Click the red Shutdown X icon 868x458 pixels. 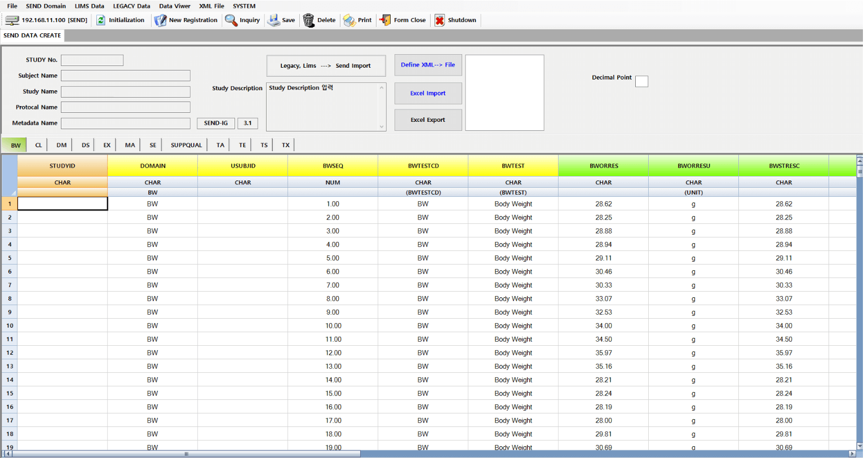[440, 20]
